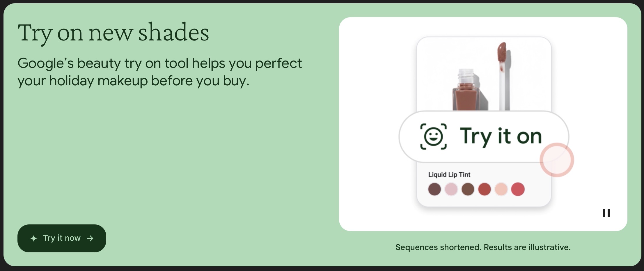Select the dark plum-brown lip tint swatch

pos(434,189)
